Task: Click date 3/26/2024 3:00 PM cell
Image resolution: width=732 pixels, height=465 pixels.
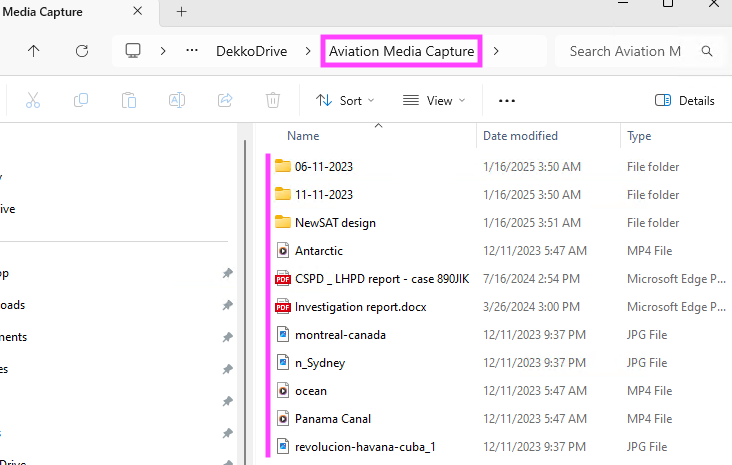Action: coord(531,307)
